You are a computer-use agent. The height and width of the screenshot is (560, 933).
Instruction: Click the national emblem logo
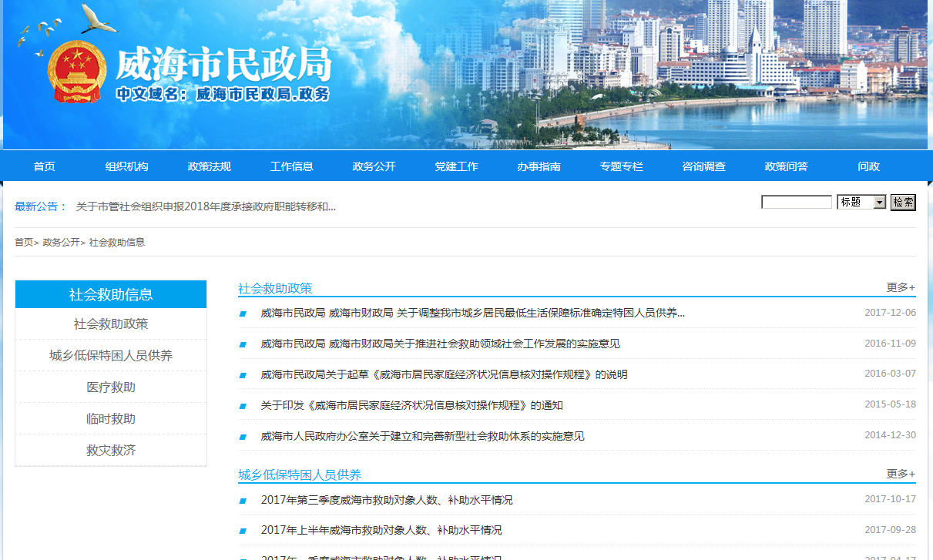click(x=76, y=71)
